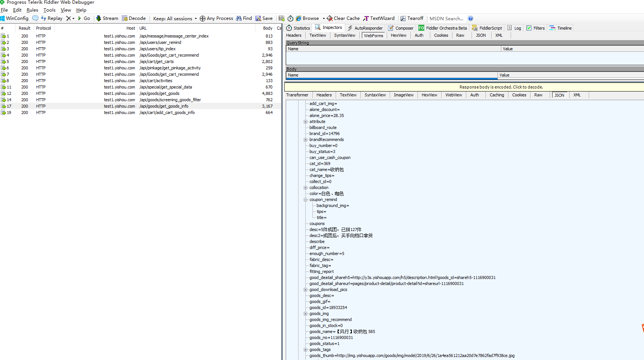Sort sessions by Host column header
644x360 pixels.
click(x=95, y=28)
